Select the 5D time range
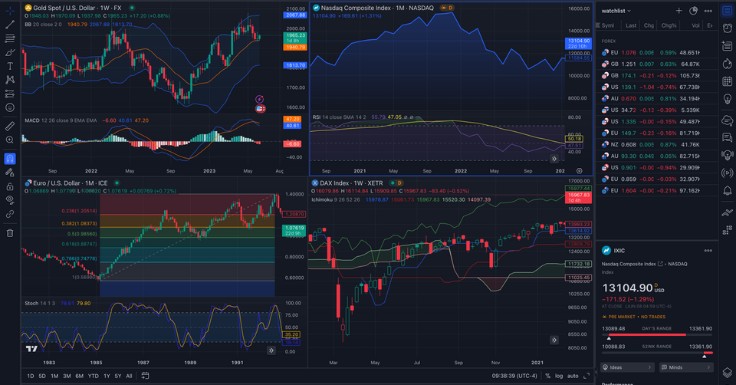Screen dimensions: 736x385 coord(42,376)
